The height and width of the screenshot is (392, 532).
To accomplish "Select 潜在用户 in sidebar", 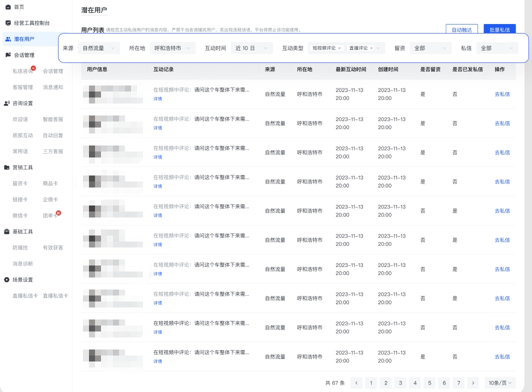I will click(x=24, y=39).
